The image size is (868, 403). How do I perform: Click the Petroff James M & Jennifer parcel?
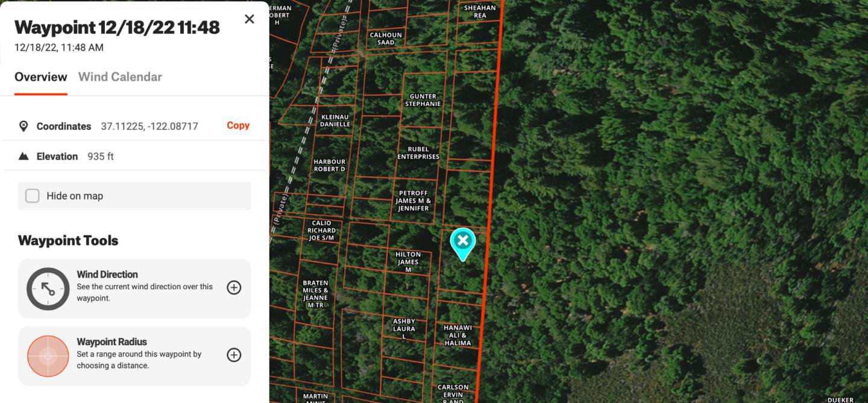tap(413, 201)
